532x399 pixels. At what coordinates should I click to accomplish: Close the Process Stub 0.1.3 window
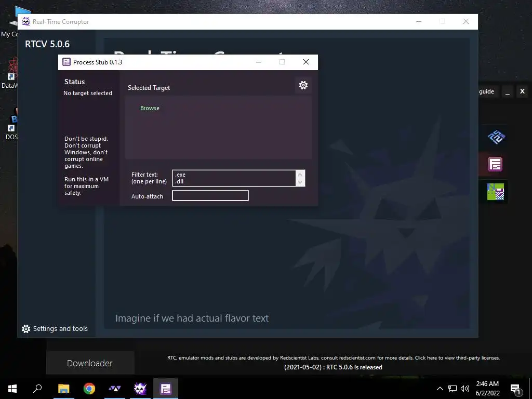[305, 62]
